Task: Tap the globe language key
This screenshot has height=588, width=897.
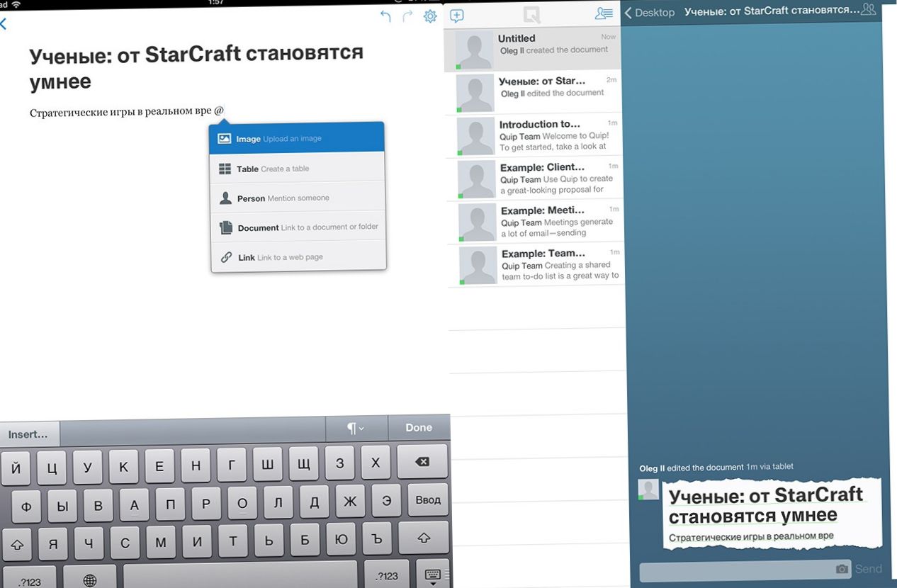Action: [x=90, y=580]
